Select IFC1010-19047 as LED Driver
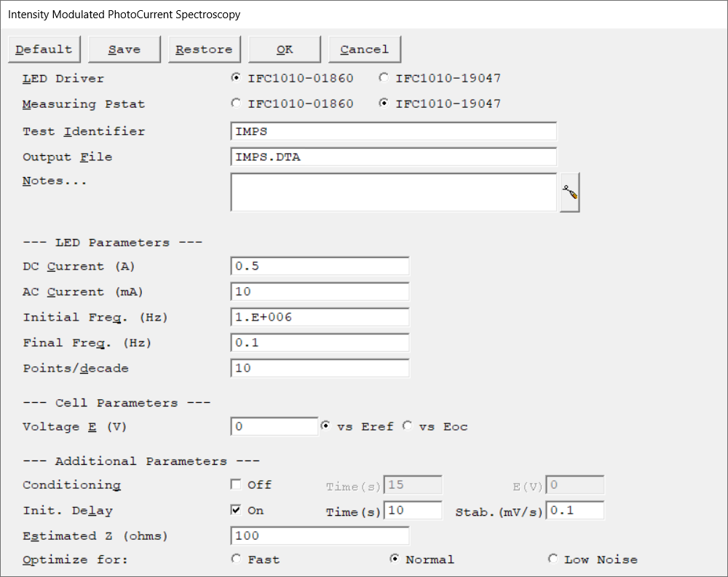Viewport: 728px width, 577px height. tap(384, 79)
